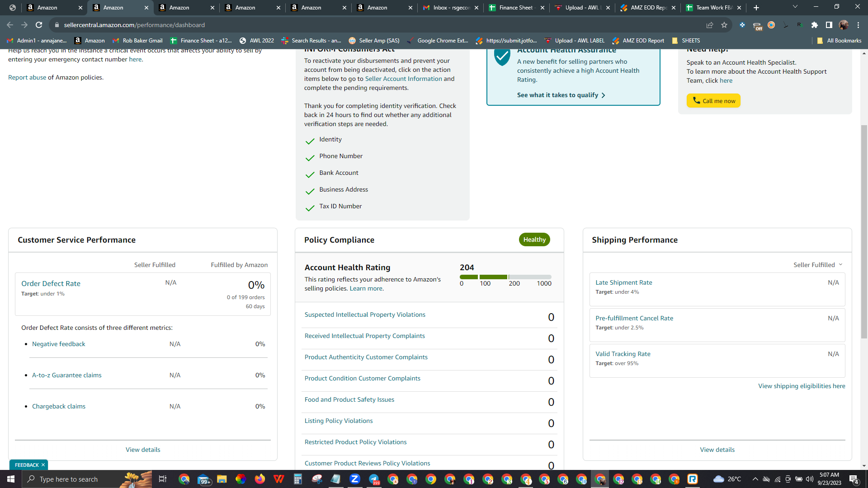Open Product Authenticity Customer Complaints
The height and width of the screenshot is (488, 868).
[x=366, y=357]
